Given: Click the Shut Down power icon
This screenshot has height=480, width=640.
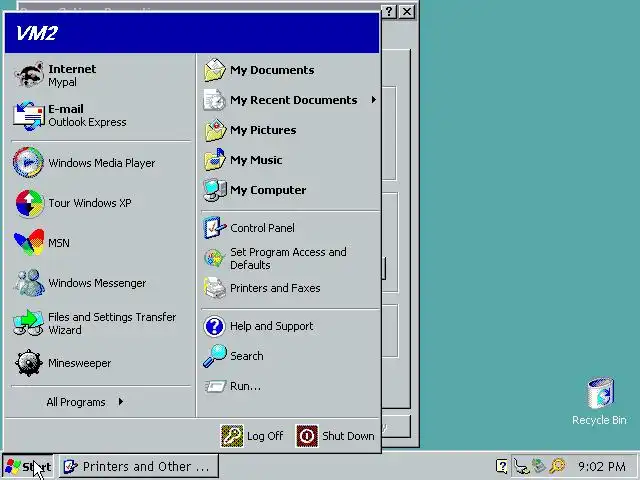Looking at the screenshot, I should coord(307,436).
